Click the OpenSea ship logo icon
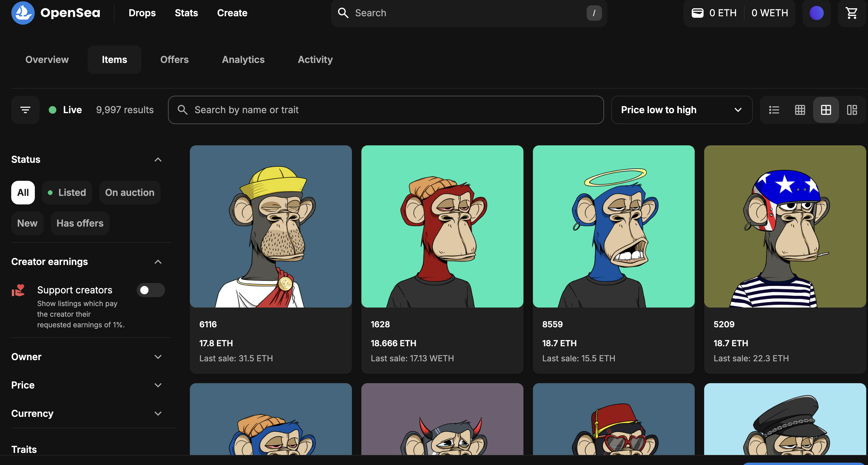 tap(23, 13)
